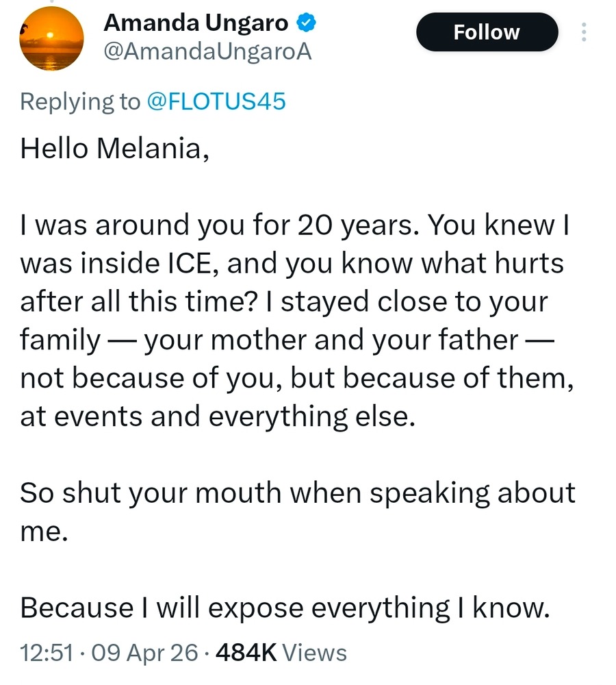Click the handle @AmandaUngaroA
This screenshot has width=616, height=685.
[x=207, y=51]
